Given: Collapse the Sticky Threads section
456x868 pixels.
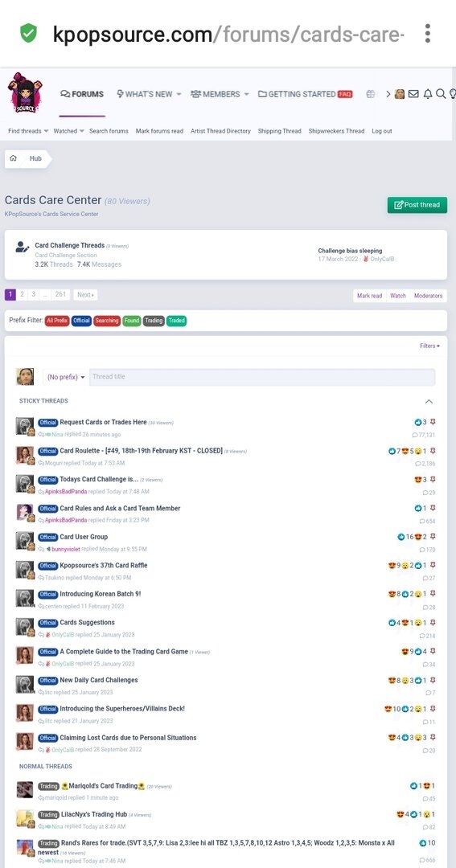Looking at the screenshot, I should coord(429,401).
